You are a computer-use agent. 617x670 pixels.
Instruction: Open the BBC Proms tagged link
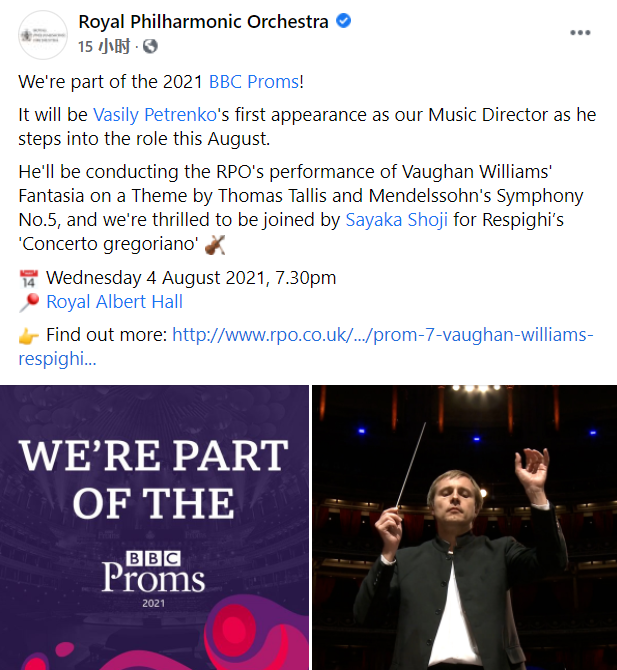pos(254,82)
